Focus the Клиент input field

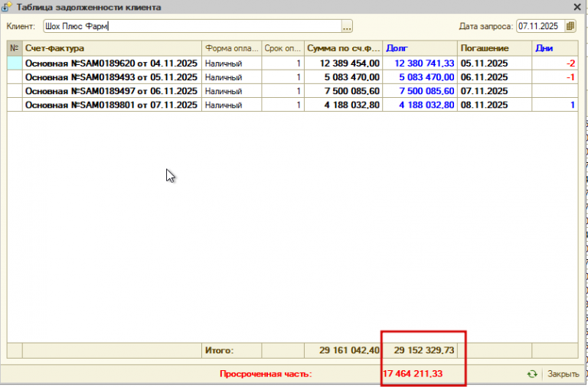click(192, 26)
